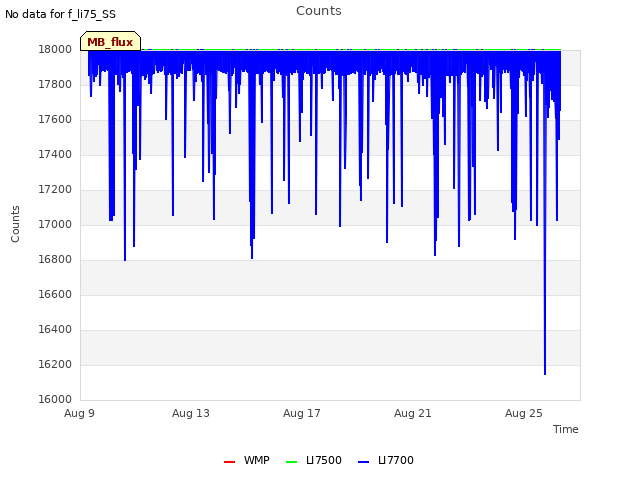The image size is (640, 480).
Task: Click the 16400 y-axis tick label
Action: (x=55, y=329)
